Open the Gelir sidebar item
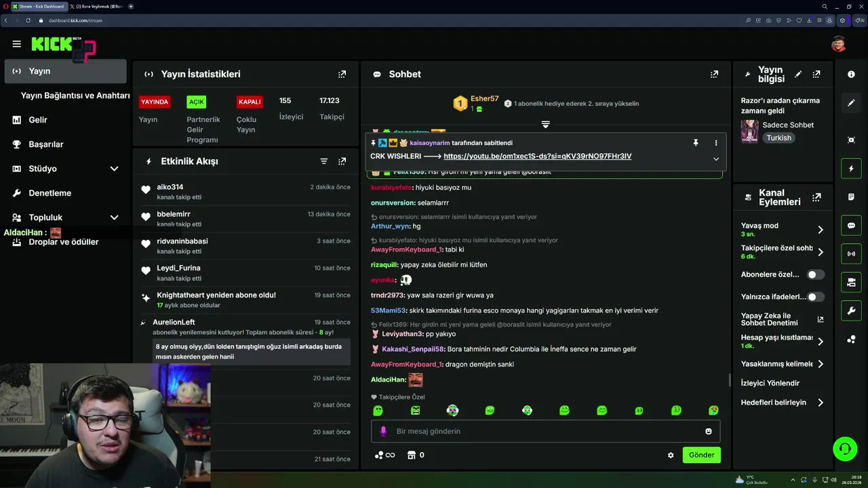 click(65, 120)
